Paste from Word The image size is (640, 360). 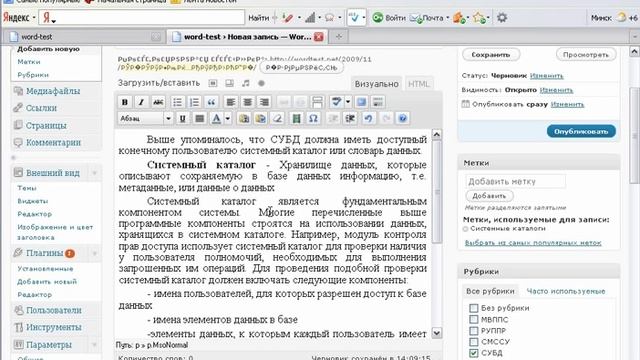pyautogui.click(x=260, y=118)
